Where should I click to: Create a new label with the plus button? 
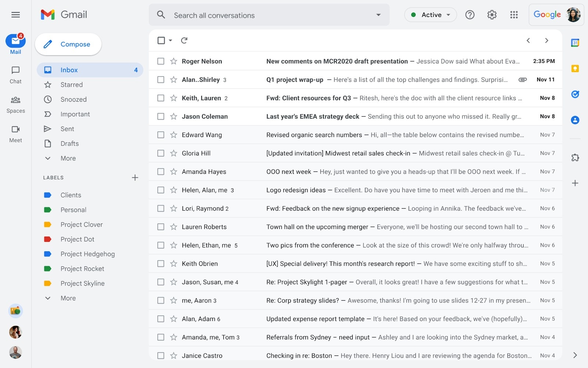click(x=135, y=177)
